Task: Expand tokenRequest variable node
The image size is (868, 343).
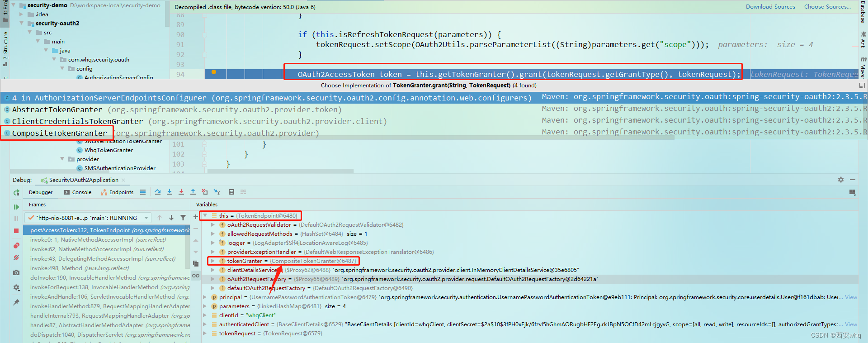Action: click(x=205, y=333)
